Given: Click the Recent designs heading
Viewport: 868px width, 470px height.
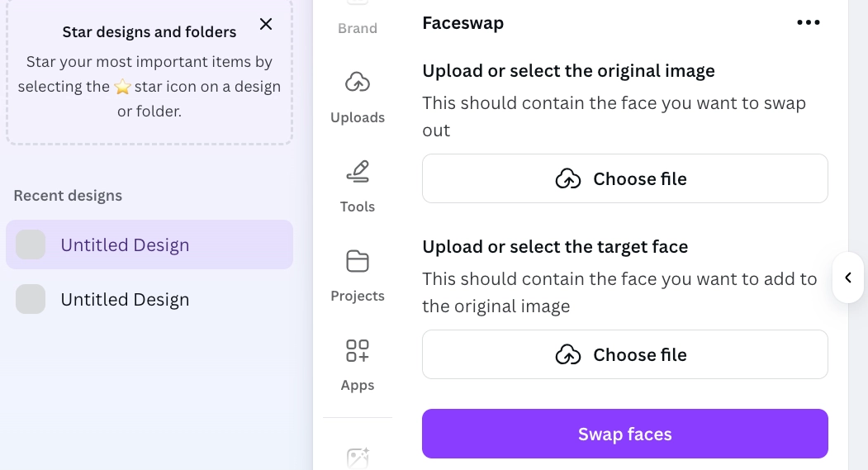Looking at the screenshot, I should (68, 196).
